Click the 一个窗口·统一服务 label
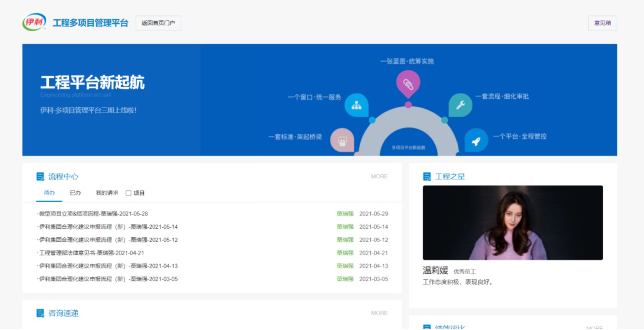The width and height of the screenshot is (644, 330). (314, 97)
